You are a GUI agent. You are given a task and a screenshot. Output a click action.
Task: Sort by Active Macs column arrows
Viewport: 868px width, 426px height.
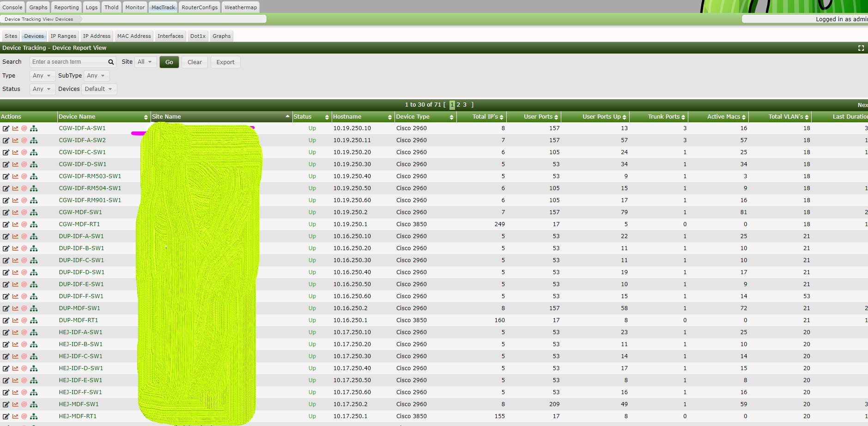744,117
